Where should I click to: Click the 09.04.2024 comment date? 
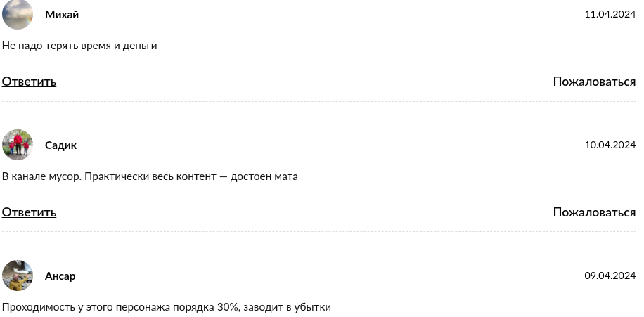[x=610, y=276]
